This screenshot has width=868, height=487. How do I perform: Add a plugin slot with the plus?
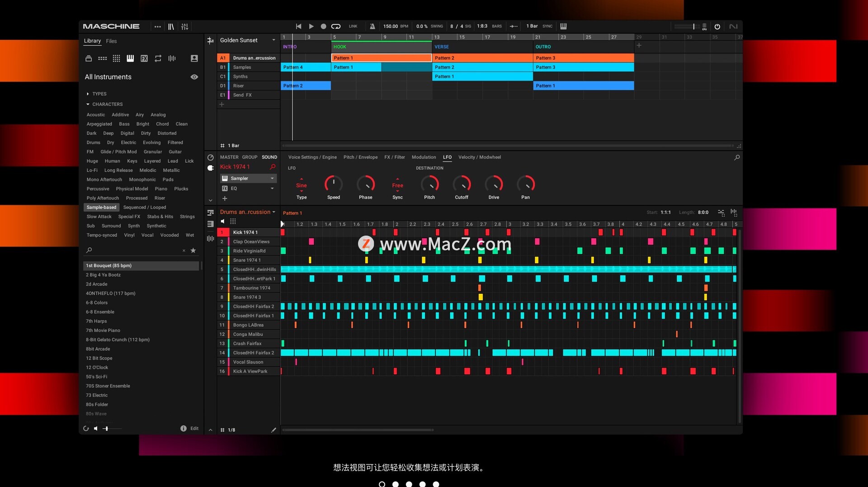pos(225,199)
